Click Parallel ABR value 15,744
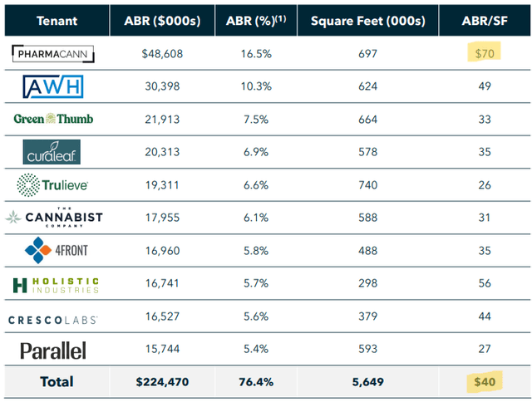 click(x=162, y=349)
